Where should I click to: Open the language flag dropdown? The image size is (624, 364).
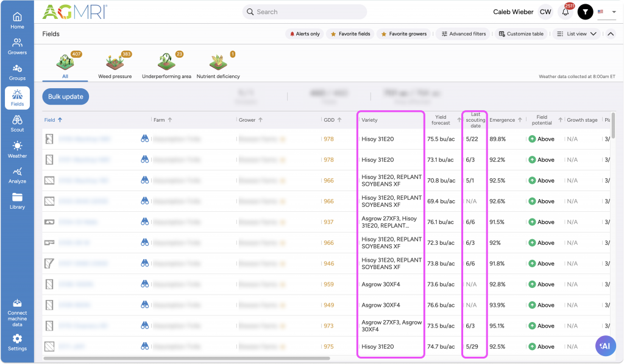pyautogui.click(x=607, y=12)
